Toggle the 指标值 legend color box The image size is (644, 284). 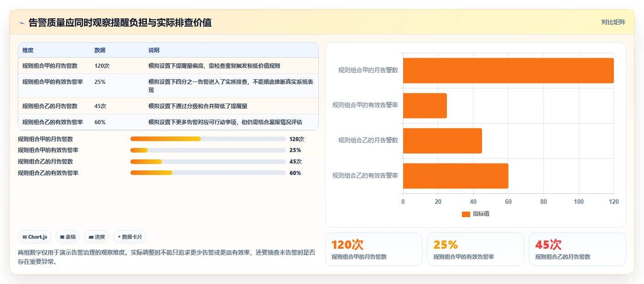tap(466, 214)
